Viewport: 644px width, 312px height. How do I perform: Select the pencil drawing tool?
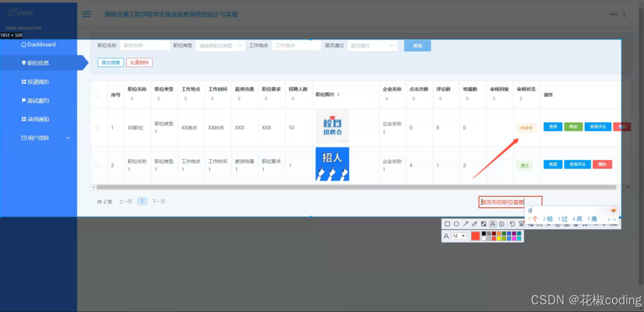click(475, 224)
